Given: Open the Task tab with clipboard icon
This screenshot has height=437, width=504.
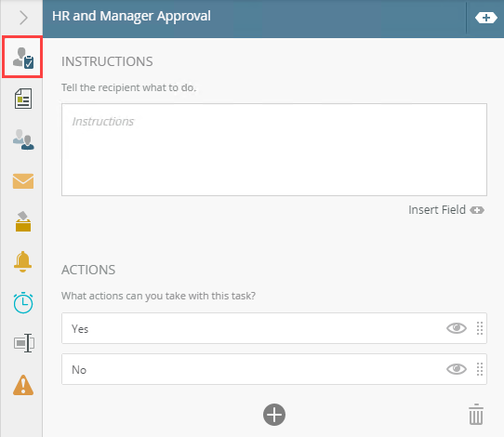Looking at the screenshot, I should tap(23, 58).
